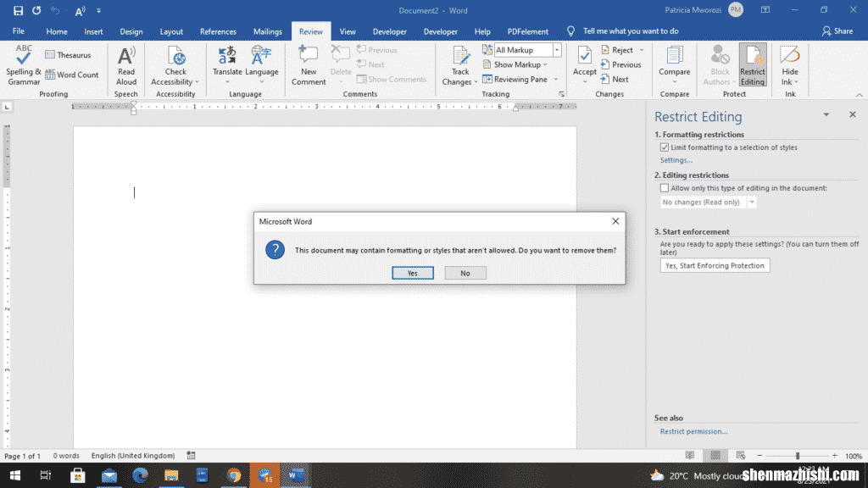This screenshot has height=488, width=868.
Task: Click Show Comments in Comments group
Action: (392, 79)
